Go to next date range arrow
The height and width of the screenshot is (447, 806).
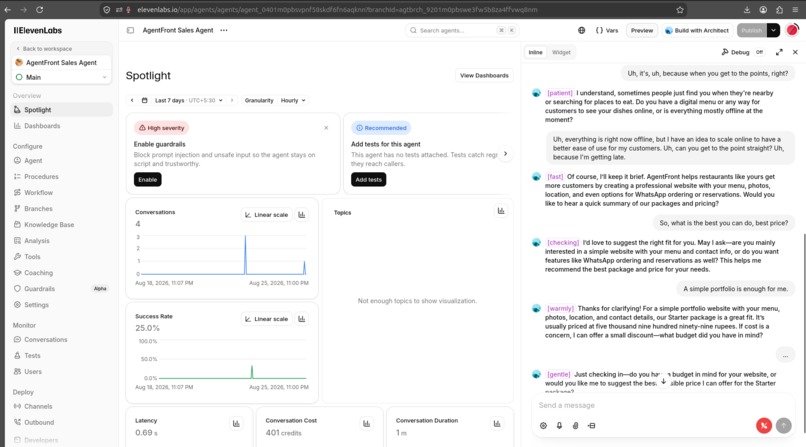(x=232, y=100)
